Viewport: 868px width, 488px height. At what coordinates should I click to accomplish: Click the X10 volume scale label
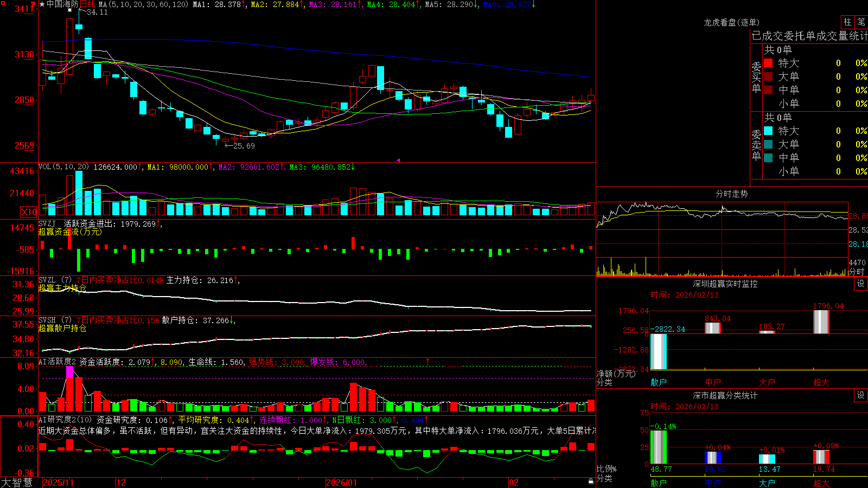coord(29,212)
